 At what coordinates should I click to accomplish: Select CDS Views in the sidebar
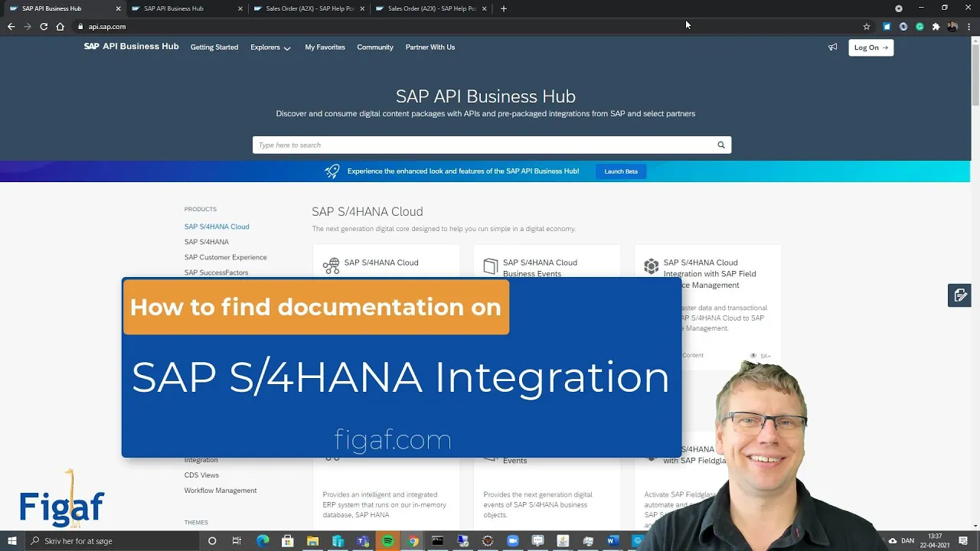pos(201,475)
